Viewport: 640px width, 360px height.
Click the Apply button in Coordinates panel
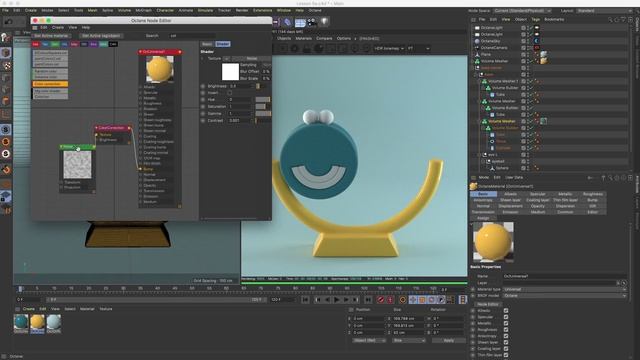[x=448, y=340]
